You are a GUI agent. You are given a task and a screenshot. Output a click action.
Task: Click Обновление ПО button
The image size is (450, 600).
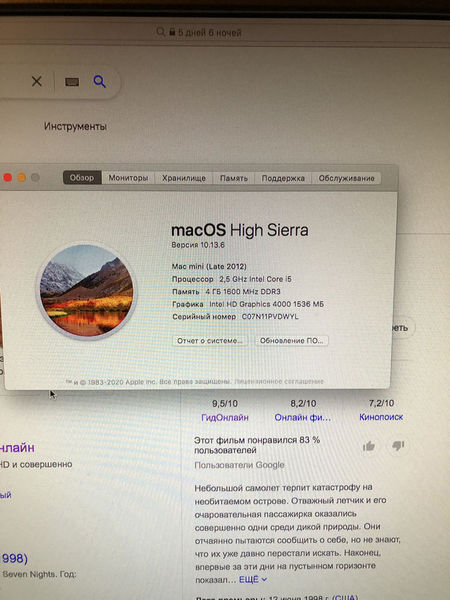[x=292, y=341]
